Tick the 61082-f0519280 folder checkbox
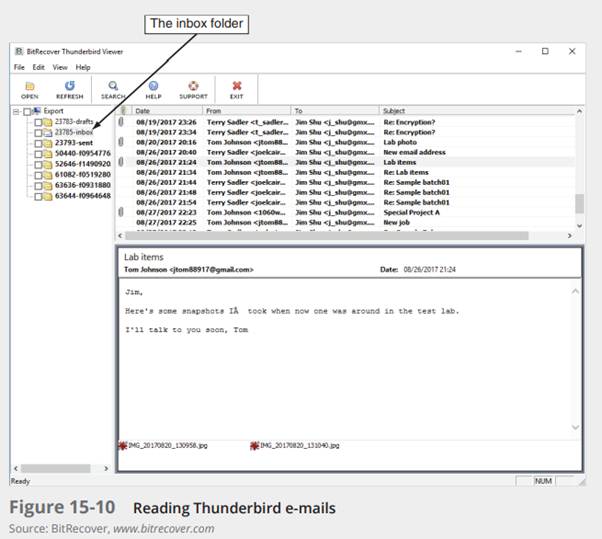Image resolution: width=602 pixels, height=539 pixels. point(38,175)
